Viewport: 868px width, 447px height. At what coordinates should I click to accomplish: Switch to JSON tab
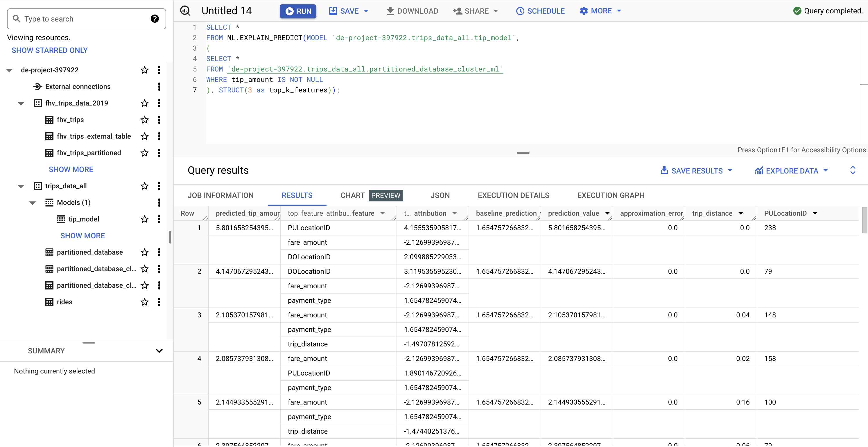[440, 196]
